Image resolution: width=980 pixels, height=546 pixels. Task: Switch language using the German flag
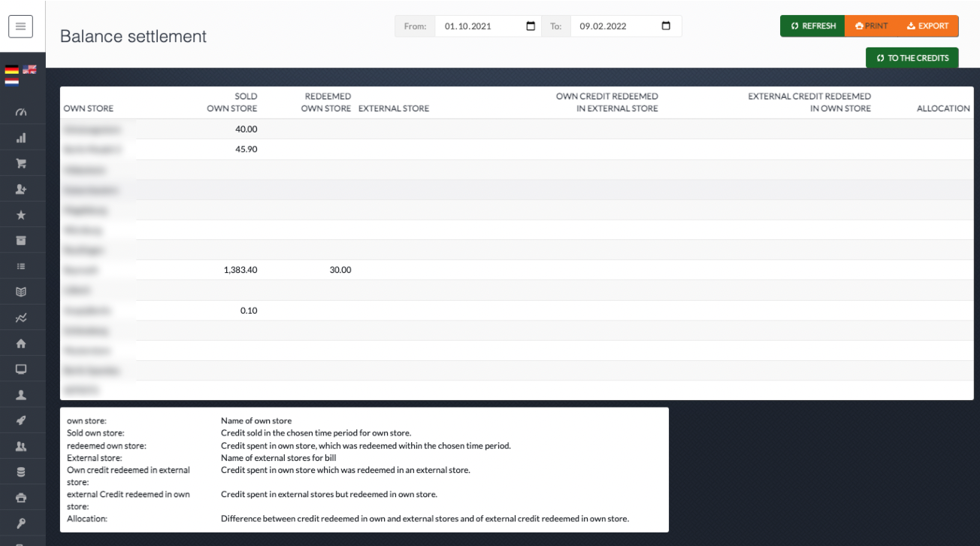[11, 70]
